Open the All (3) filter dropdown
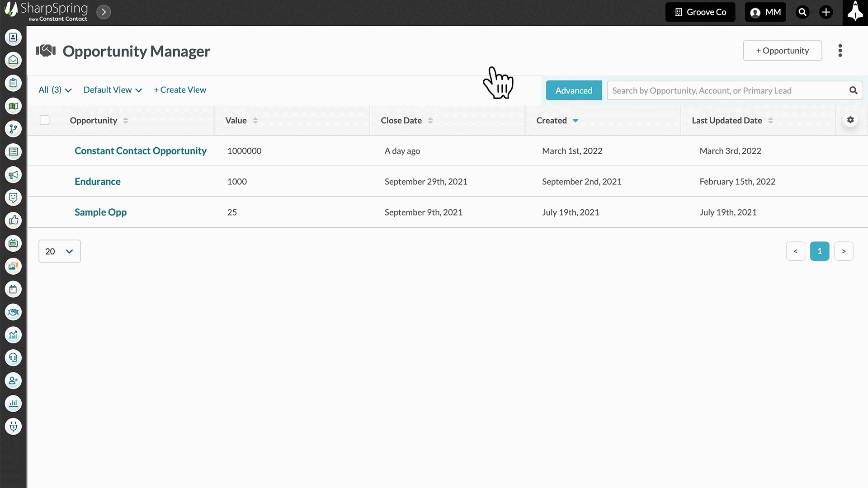The width and height of the screenshot is (868, 488). [55, 90]
